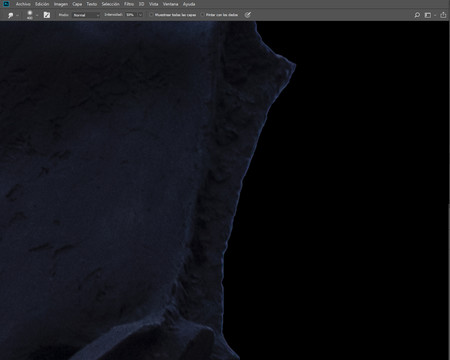
Task: Open the workspace switcher icon
Action: click(x=428, y=15)
